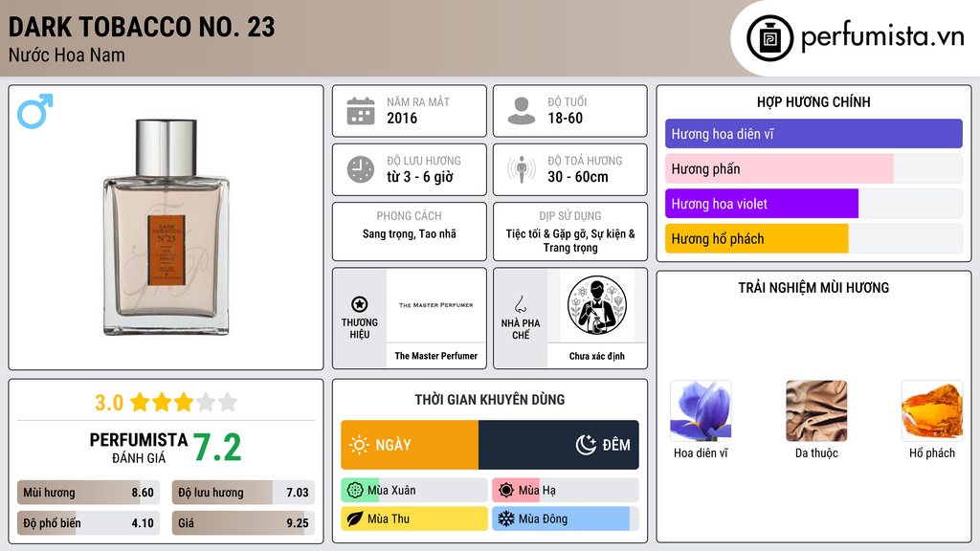
Task: Click the perfumista.vn bottle logo icon
Action: 769,38
